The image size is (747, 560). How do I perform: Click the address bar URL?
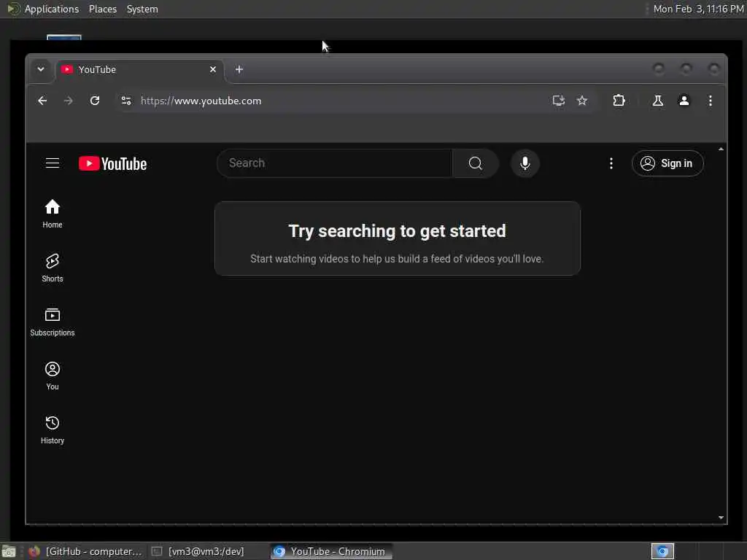pyautogui.click(x=201, y=101)
